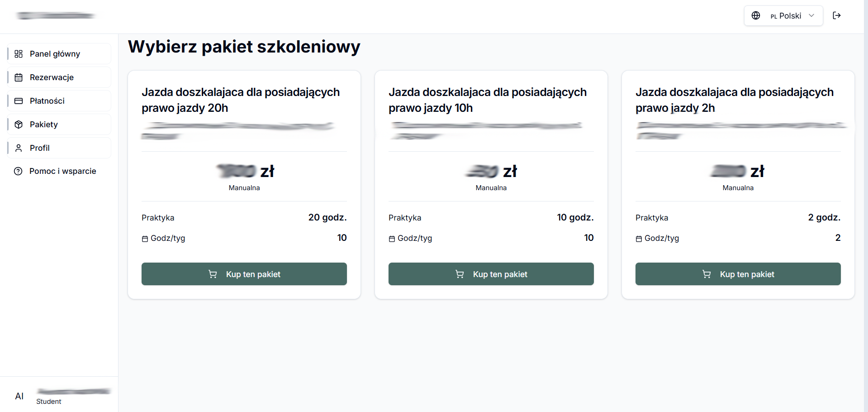Buy the 20h driving package
Viewport: 868px width, 412px height.
coord(244,274)
